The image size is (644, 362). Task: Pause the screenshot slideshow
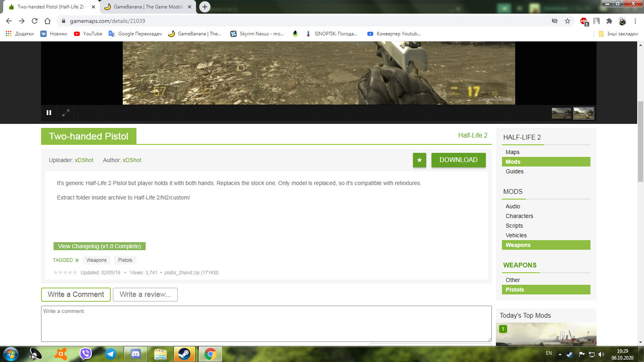tap(49, 113)
